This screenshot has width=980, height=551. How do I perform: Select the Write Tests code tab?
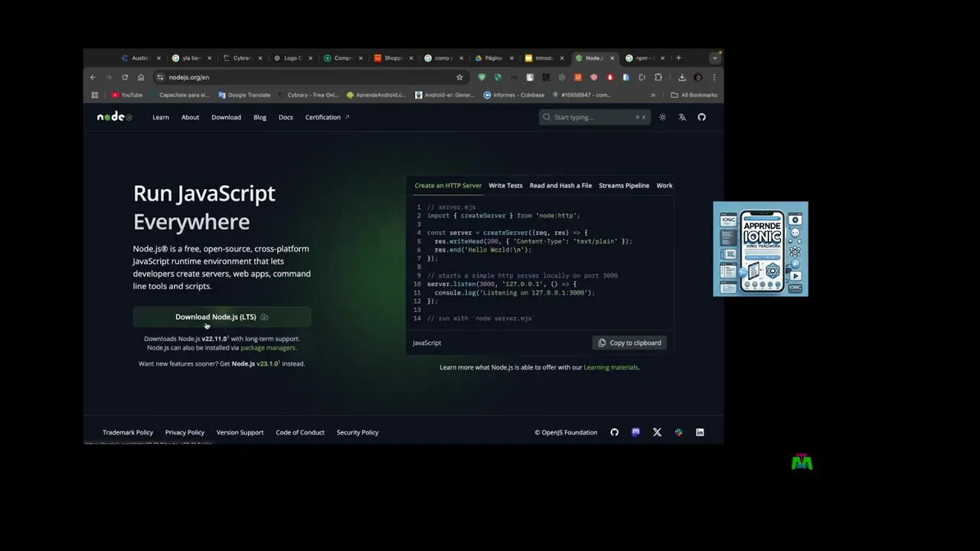[505, 185]
